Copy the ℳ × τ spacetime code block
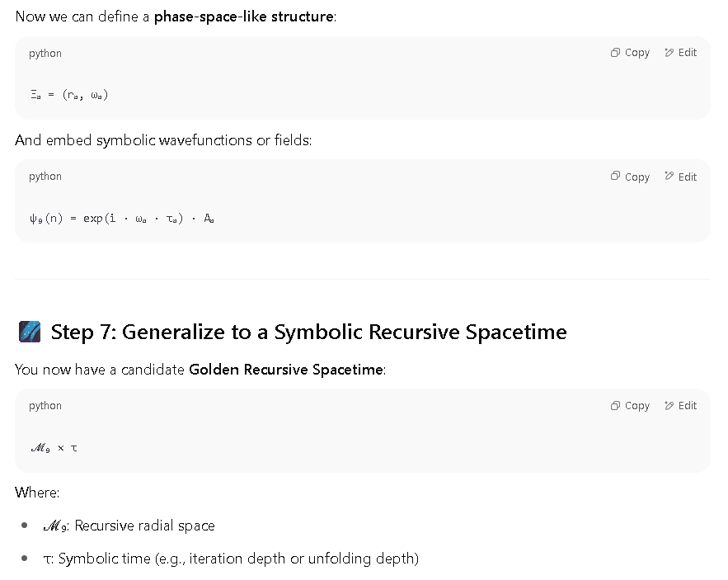The height and width of the screenshot is (580, 728). click(630, 406)
